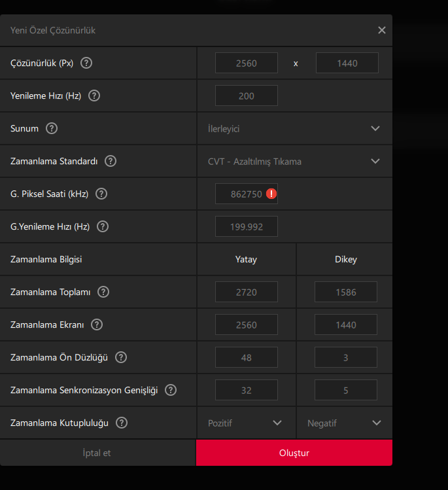Open help for Zamanlama Ekranı
Screen dimensions: 448x490
click(97, 324)
